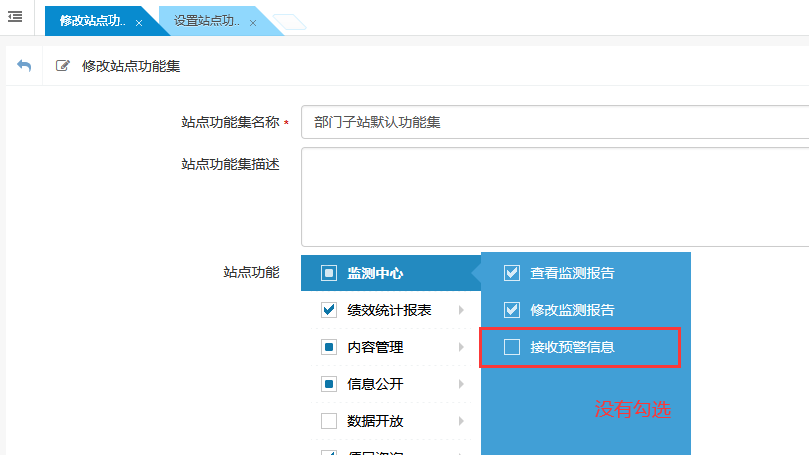The image size is (809, 455).
Task: Uncheck the 绩效统计报表 checkbox
Action: (x=329, y=310)
